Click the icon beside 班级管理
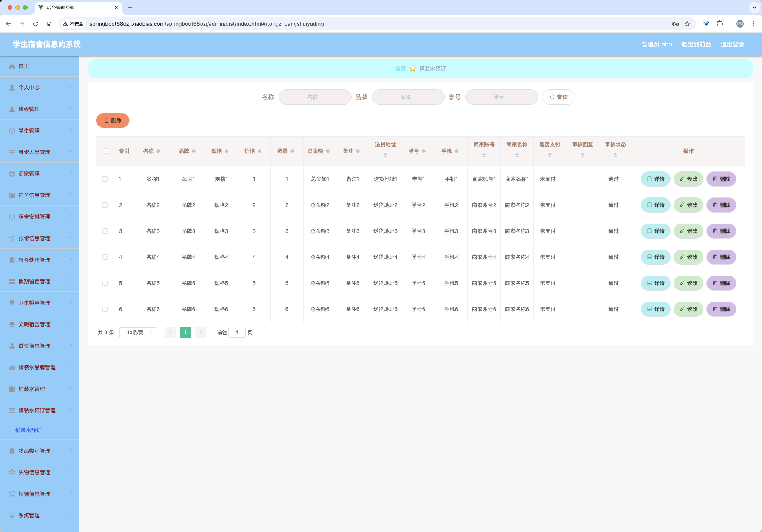Image resolution: width=762 pixels, height=532 pixels. point(12,109)
